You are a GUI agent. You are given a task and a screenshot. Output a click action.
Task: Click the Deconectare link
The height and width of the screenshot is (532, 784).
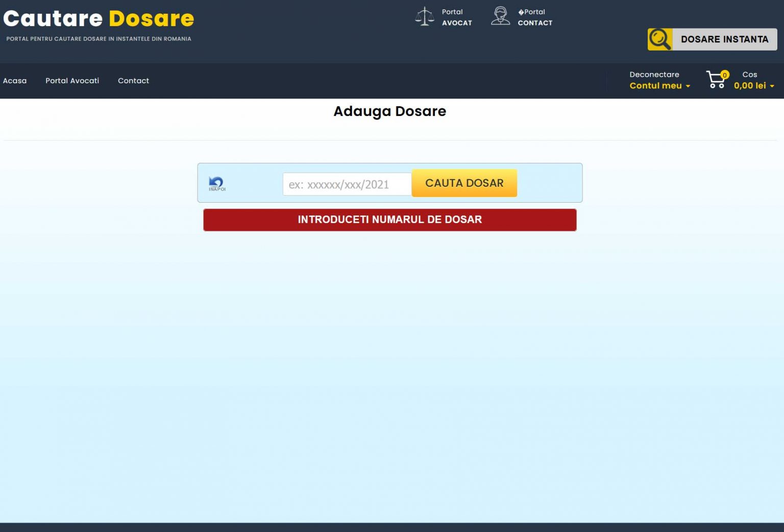[654, 75]
